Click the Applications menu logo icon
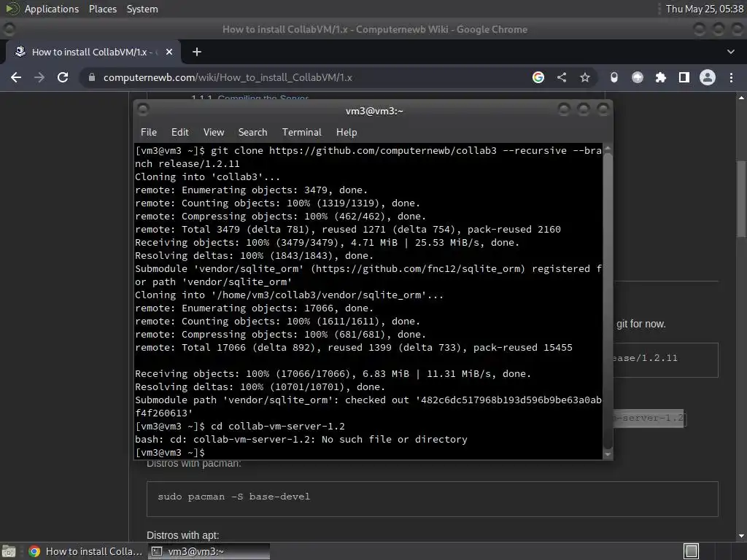The image size is (747, 560). (x=12, y=9)
